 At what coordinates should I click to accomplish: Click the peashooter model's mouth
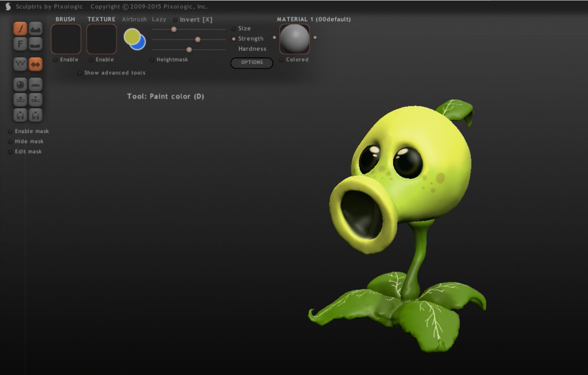[362, 214]
